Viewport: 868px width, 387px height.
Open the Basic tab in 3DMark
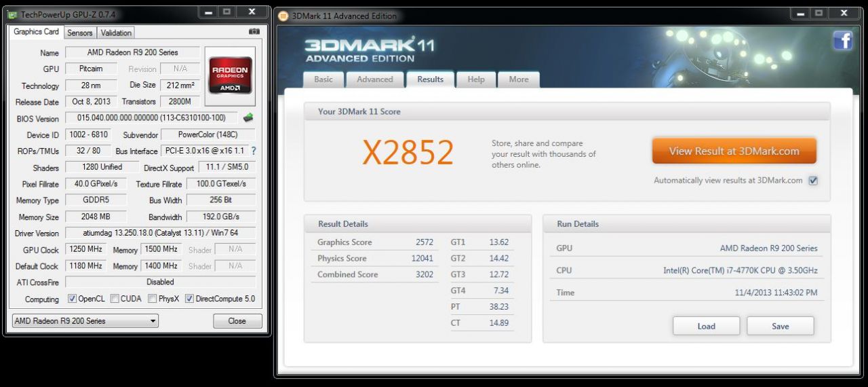323,79
